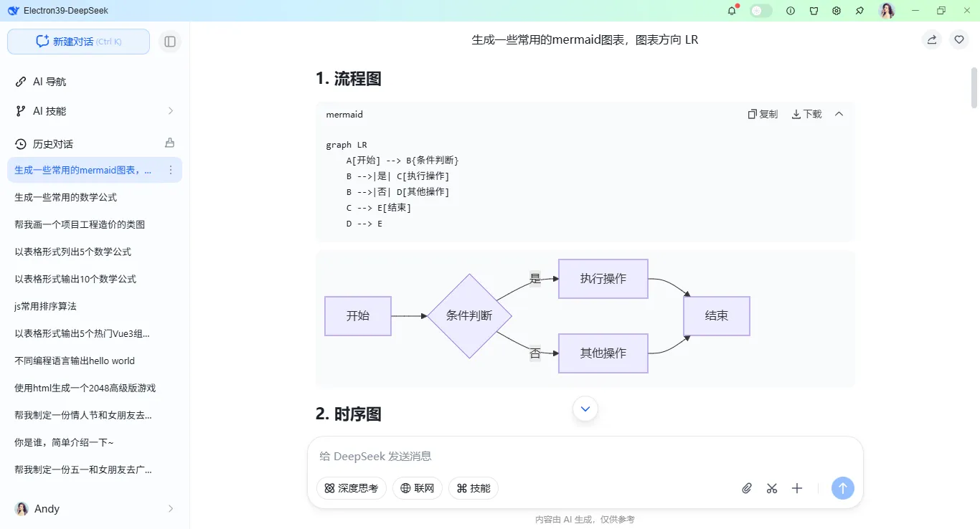Collapse the sidebar panel
980x529 pixels.
[x=169, y=42]
